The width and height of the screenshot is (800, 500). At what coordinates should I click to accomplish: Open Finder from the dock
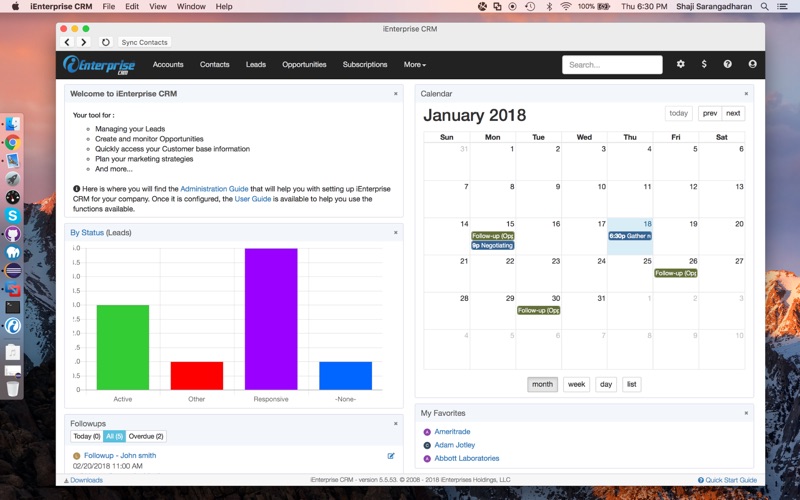tap(13, 123)
